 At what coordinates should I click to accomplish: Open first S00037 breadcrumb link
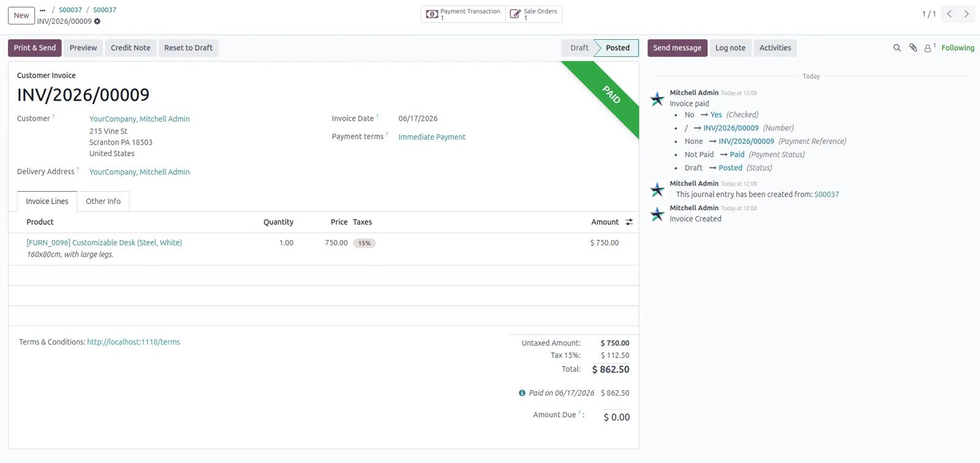pos(70,10)
